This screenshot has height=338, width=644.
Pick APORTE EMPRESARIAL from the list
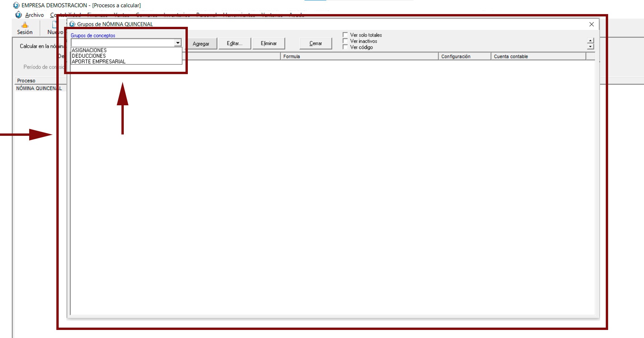(99, 62)
